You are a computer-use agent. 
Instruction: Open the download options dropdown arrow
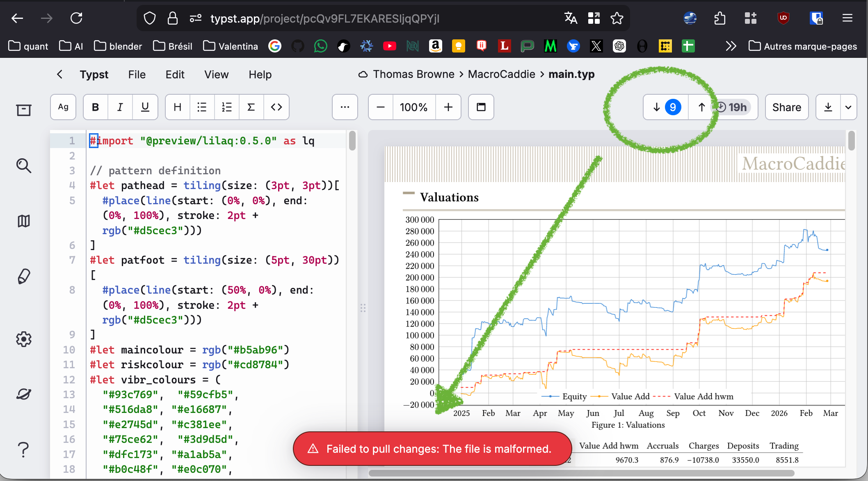pyautogui.click(x=848, y=107)
